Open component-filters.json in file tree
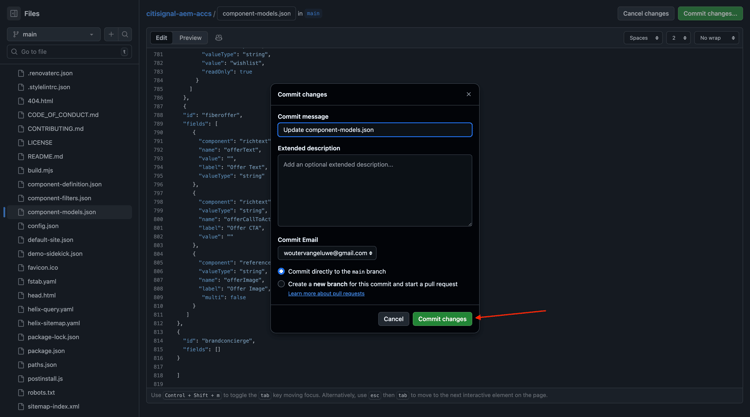This screenshot has height=417, width=750. [59, 198]
